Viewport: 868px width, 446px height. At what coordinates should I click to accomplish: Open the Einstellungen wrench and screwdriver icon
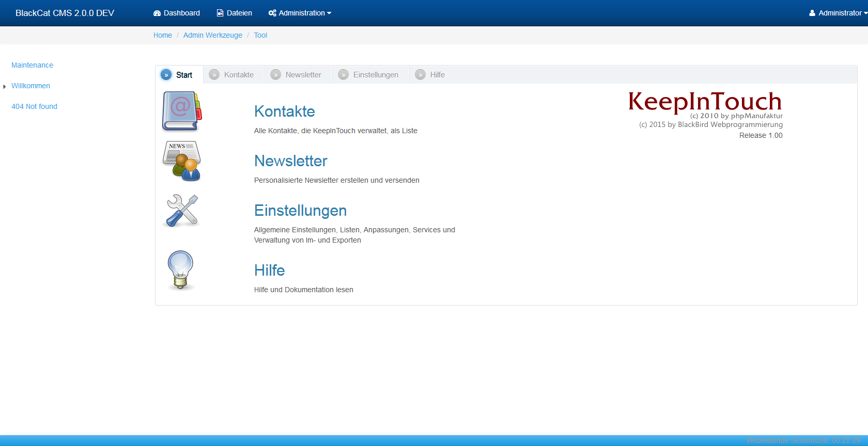tap(182, 211)
